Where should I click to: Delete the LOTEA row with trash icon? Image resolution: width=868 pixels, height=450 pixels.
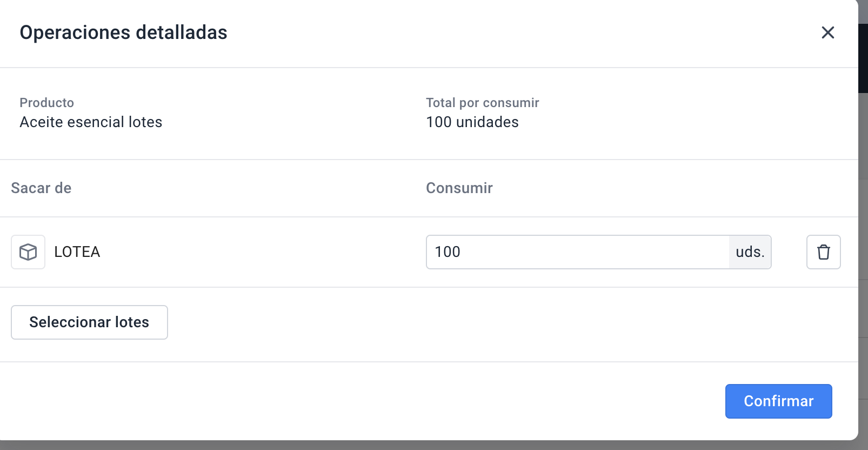click(823, 252)
